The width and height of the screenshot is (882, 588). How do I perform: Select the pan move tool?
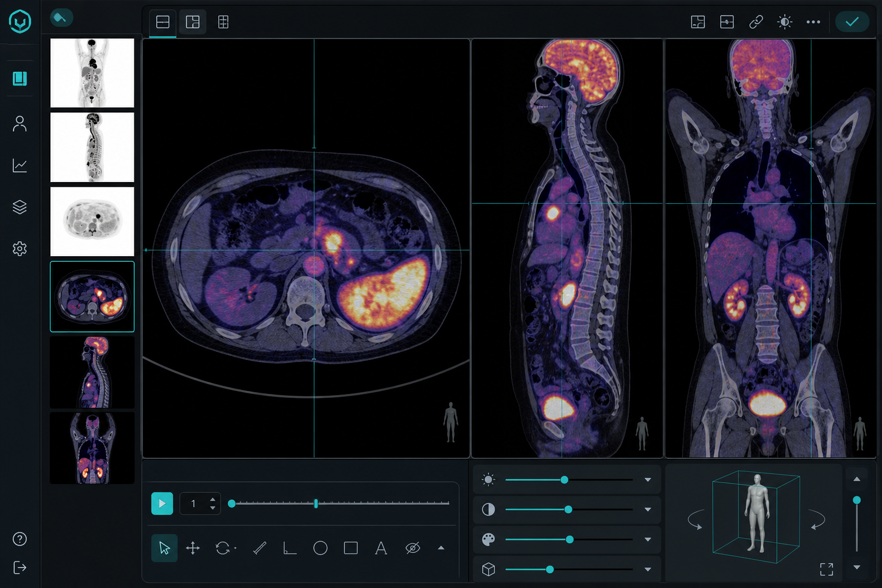pyautogui.click(x=193, y=548)
